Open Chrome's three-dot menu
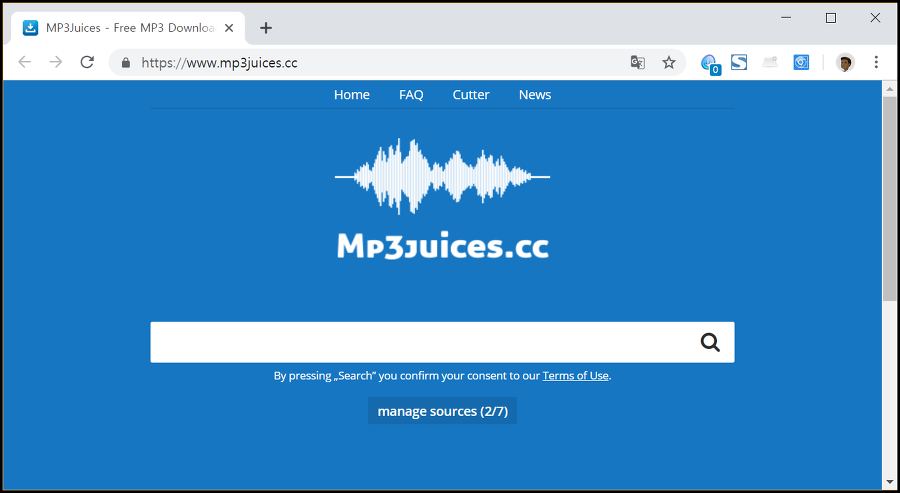This screenshot has width=900, height=493. (876, 62)
